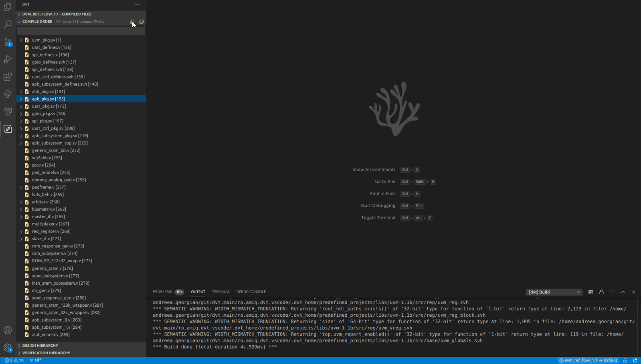Open the DVT view in activity bar
The width and height of the screenshot is (641, 364).
click(8, 129)
